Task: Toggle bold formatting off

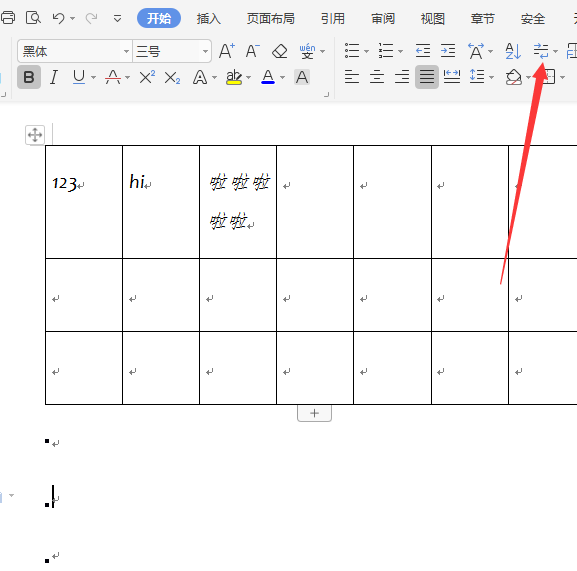Action: coord(29,77)
